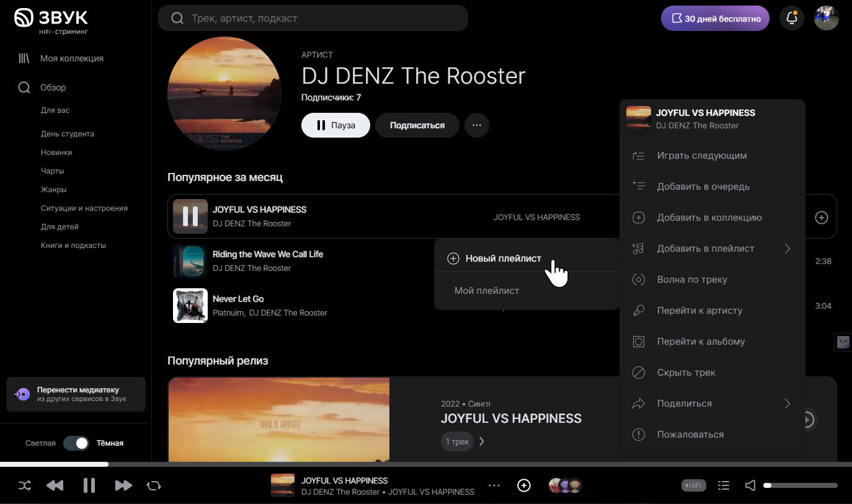
Task: Pause JOYFUL VS HAPPINESS via track cover
Action: (190, 216)
